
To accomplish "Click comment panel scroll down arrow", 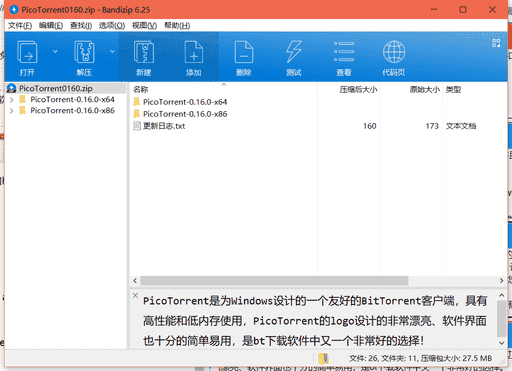I will pyautogui.click(x=501, y=343).
